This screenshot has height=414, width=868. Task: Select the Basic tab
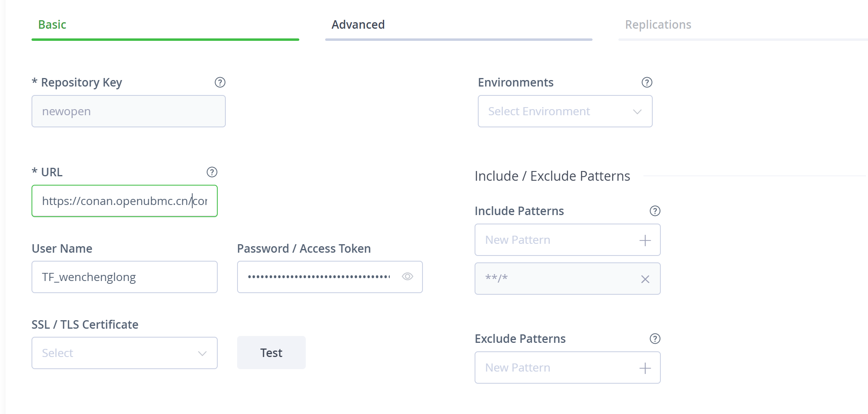coord(52,25)
